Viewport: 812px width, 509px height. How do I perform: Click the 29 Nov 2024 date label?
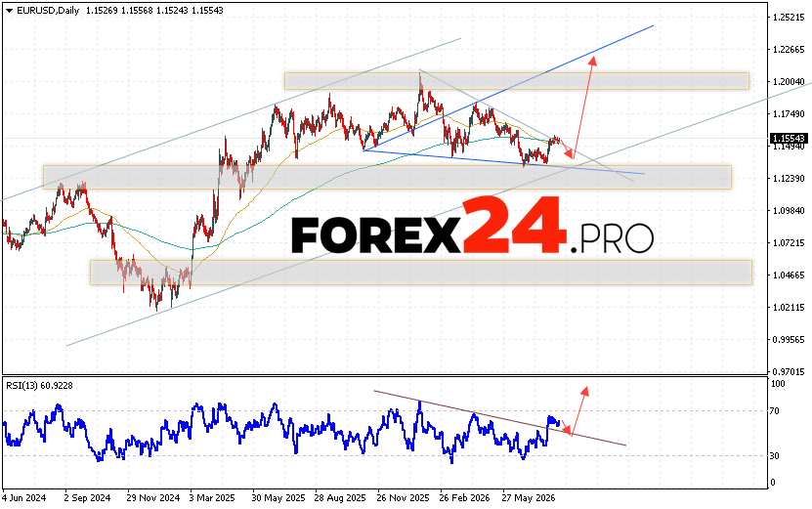pyautogui.click(x=152, y=498)
